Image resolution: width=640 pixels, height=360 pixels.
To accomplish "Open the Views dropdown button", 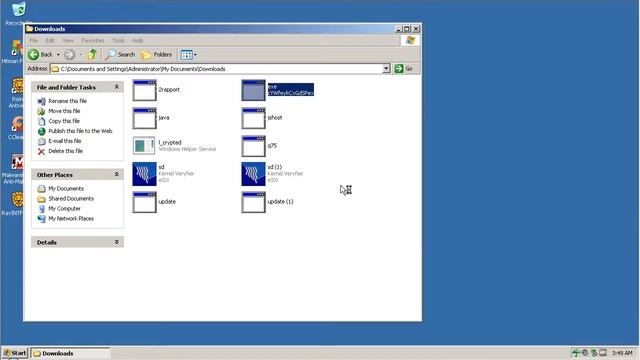I will (x=189, y=54).
